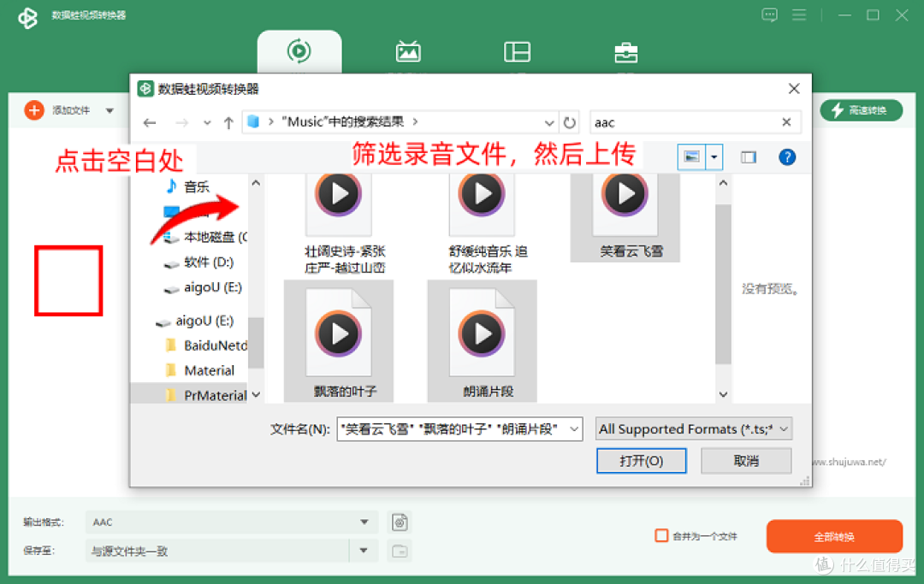Viewport: 924px width, 584px height.
Task: Expand the save location dropdown arrow
Action: (364, 551)
